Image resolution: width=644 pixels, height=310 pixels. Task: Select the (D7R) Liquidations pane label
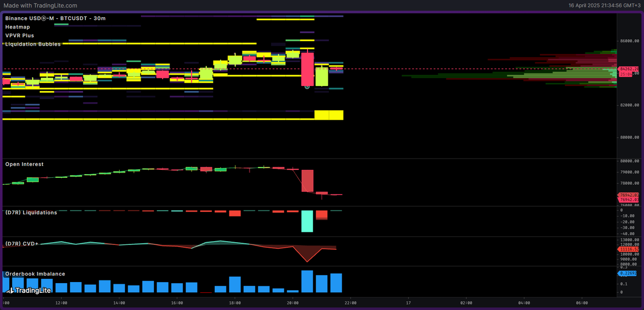31,213
